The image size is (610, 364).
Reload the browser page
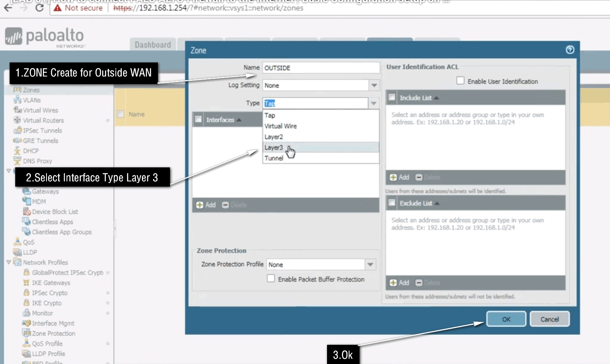click(x=39, y=8)
